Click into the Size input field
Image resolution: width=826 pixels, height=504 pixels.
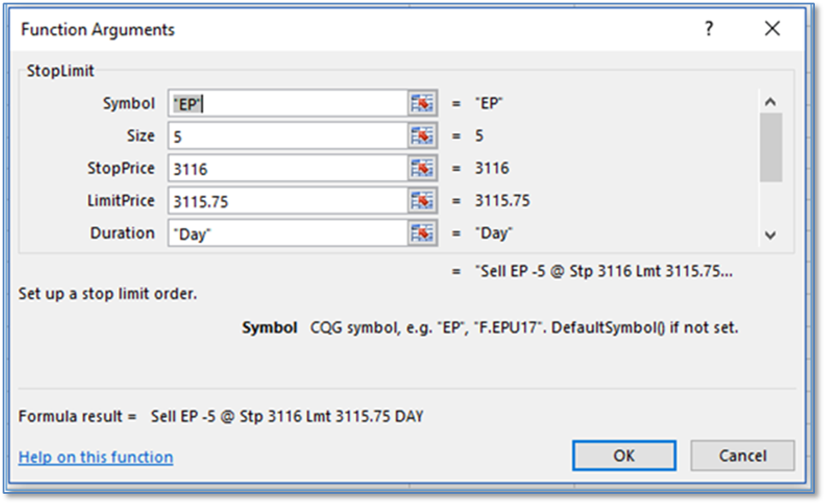point(288,136)
